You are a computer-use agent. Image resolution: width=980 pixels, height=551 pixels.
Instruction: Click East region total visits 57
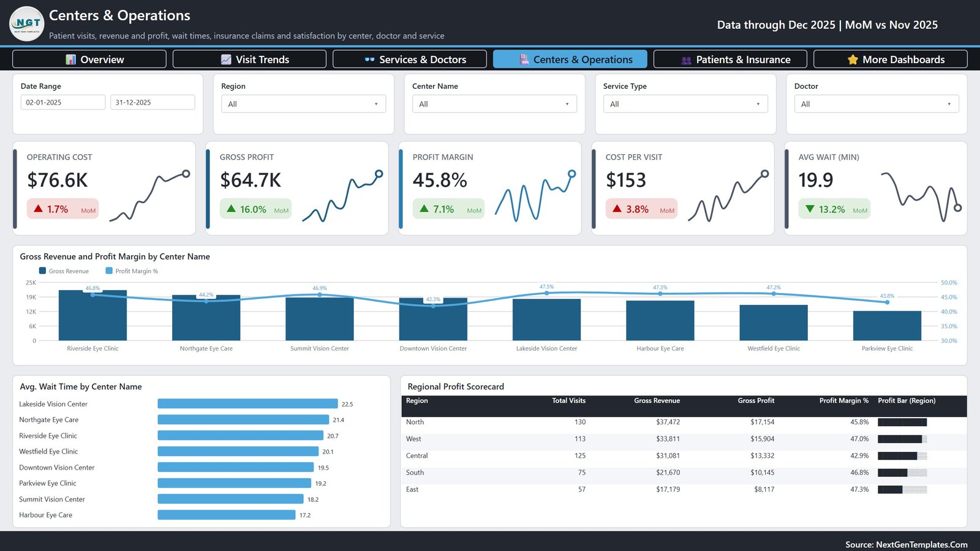point(581,489)
